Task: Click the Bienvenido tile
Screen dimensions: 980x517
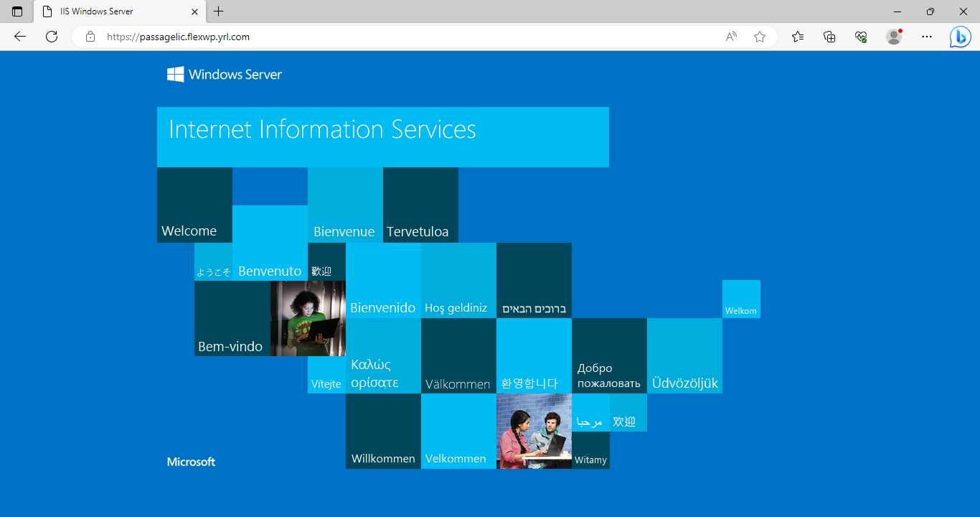Action: [x=383, y=280]
